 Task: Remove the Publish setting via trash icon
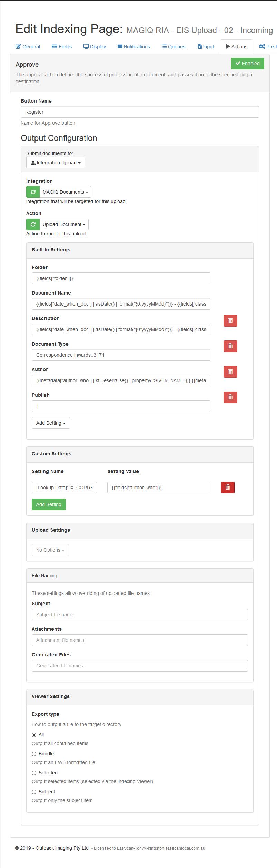click(230, 397)
